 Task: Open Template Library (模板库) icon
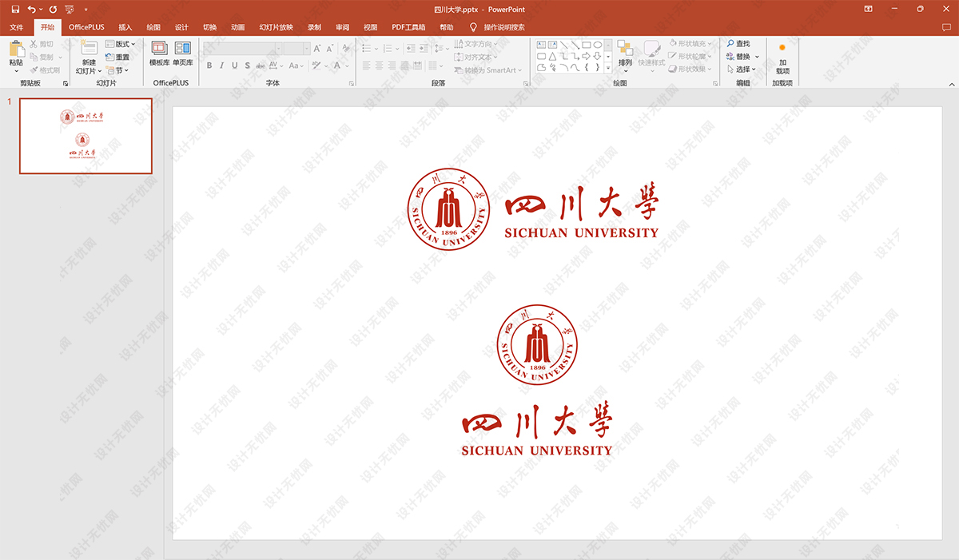click(x=159, y=48)
